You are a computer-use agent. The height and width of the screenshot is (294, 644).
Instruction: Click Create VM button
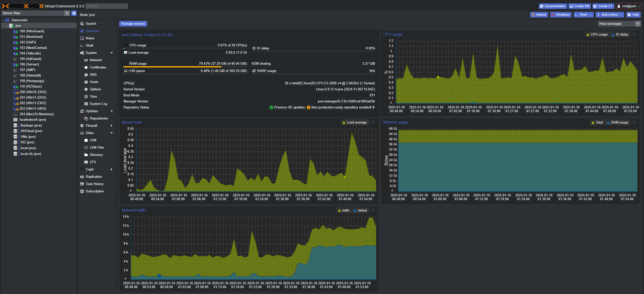[x=580, y=6]
